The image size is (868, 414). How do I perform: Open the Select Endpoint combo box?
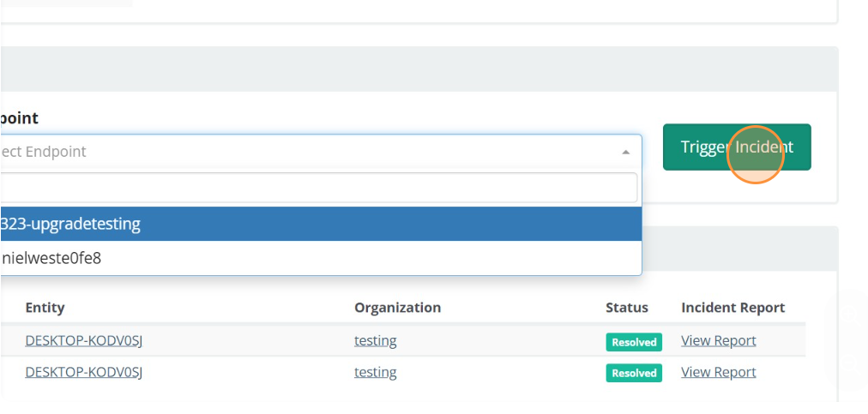309,152
